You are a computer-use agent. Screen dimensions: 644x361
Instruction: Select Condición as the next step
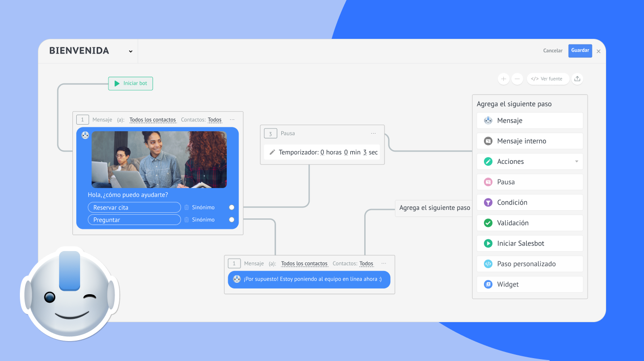point(530,202)
